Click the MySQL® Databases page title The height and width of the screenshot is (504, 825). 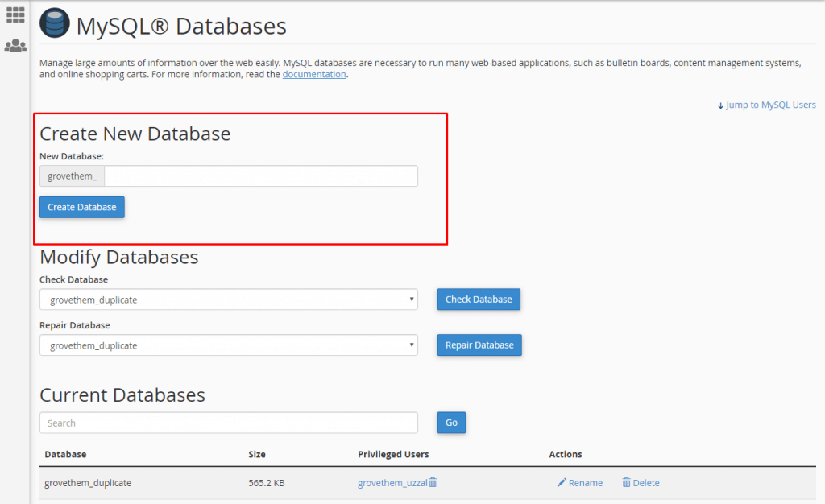coord(181,26)
